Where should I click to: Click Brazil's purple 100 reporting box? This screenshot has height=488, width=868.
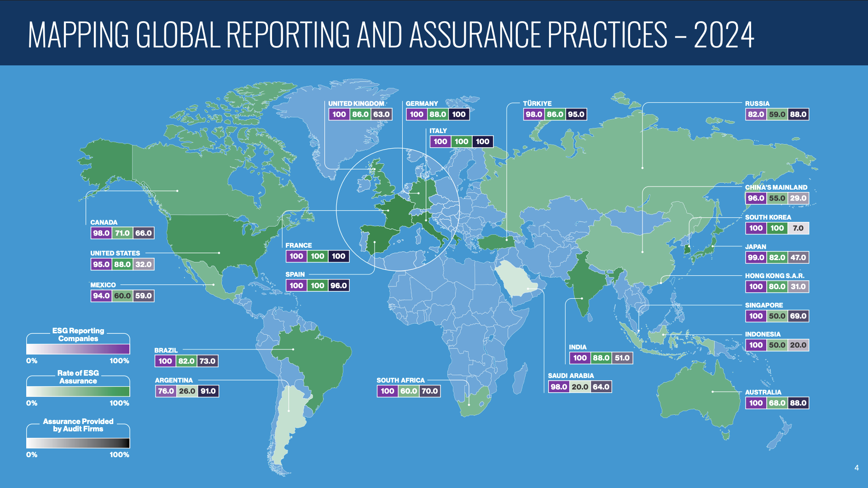pos(165,361)
